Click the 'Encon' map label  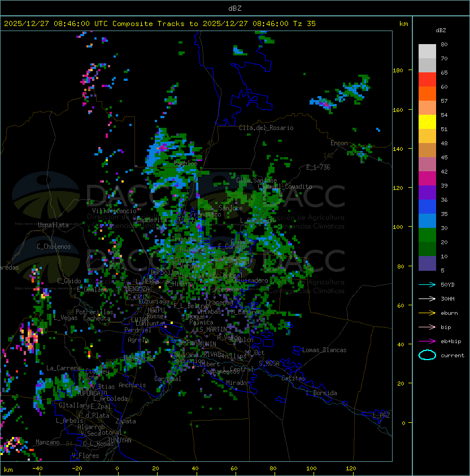(339, 143)
